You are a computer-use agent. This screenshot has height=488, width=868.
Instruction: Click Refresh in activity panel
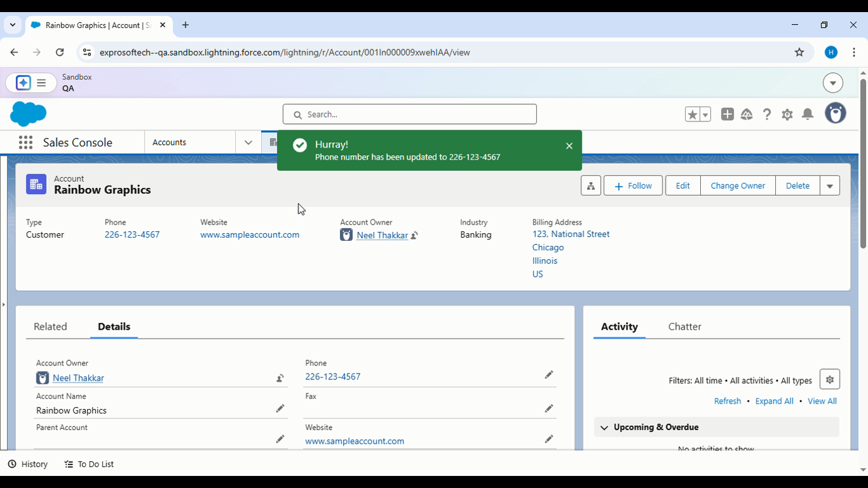tap(728, 401)
